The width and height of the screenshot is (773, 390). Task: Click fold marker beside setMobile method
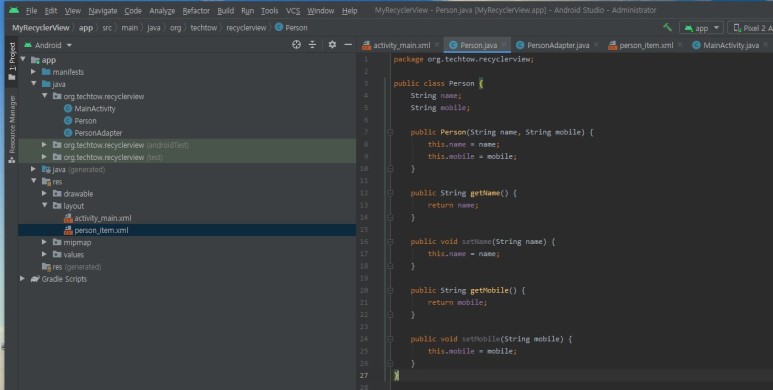click(x=390, y=339)
